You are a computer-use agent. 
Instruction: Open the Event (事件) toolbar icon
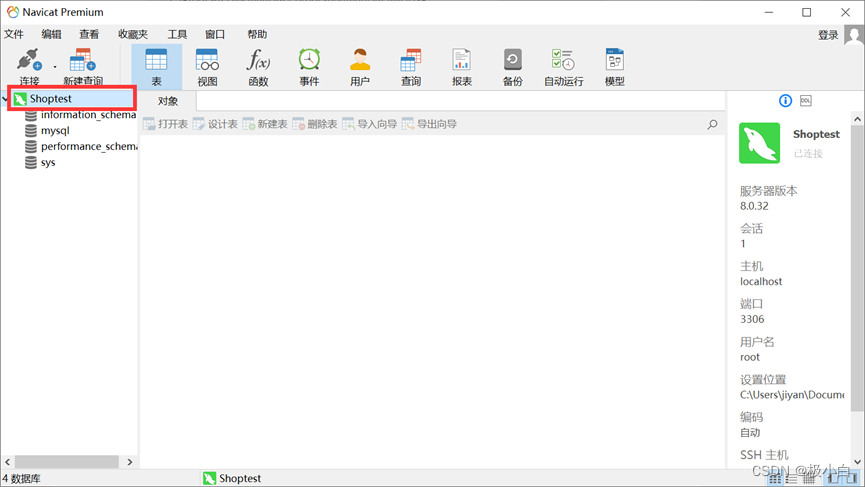(x=309, y=67)
